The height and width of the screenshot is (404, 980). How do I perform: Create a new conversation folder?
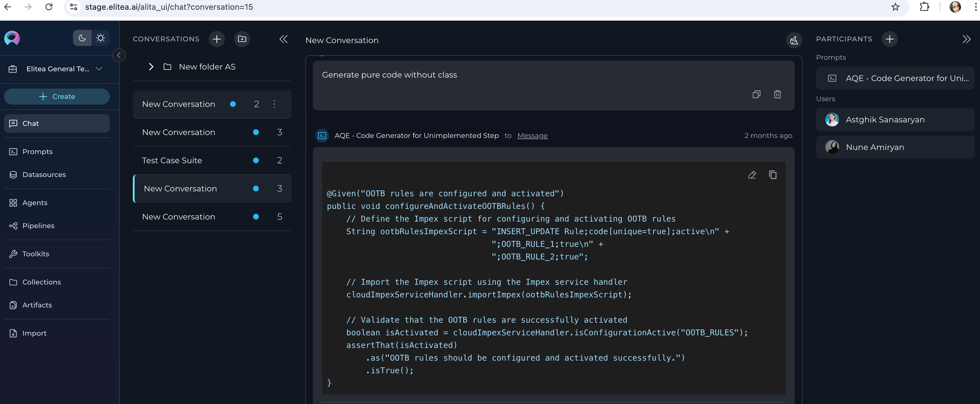coord(242,39)
